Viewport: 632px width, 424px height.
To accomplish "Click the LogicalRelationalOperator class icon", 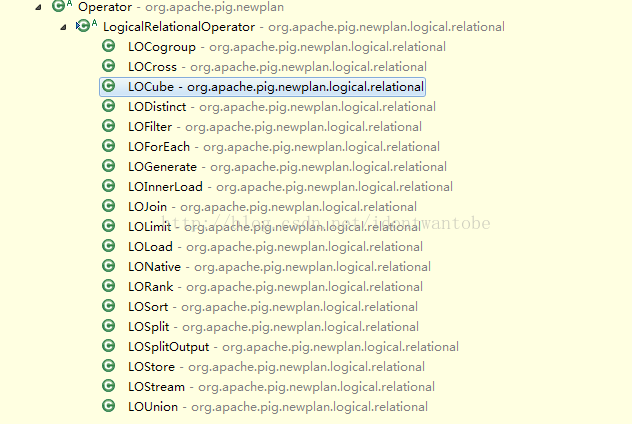I will point(84,26).
